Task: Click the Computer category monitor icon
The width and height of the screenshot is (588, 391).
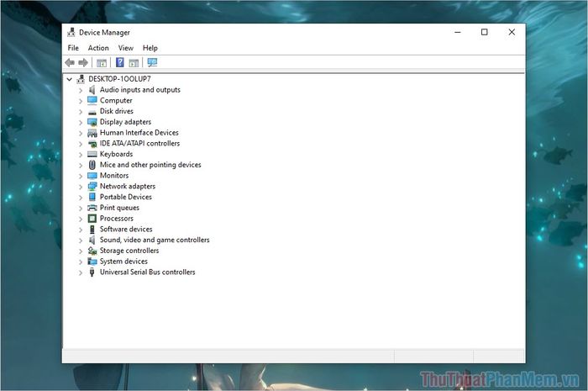Action: pyautogui.click(x=92, y=100)
